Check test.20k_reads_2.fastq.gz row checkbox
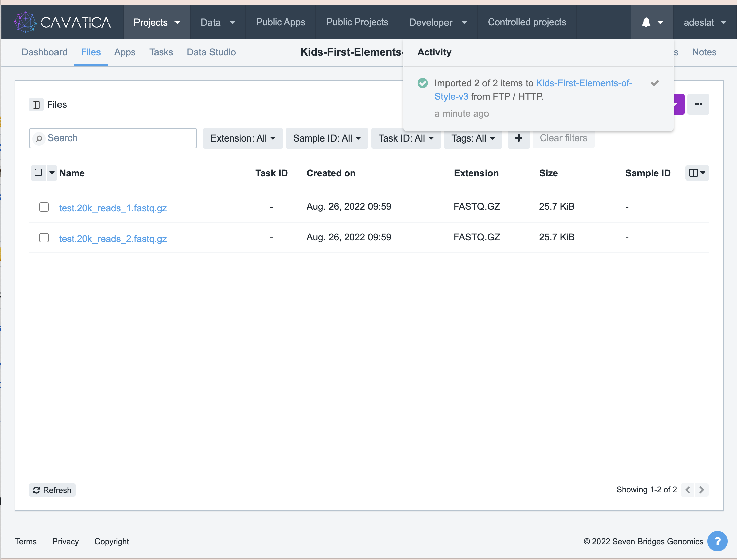737x560 pixels. [44, 238]
